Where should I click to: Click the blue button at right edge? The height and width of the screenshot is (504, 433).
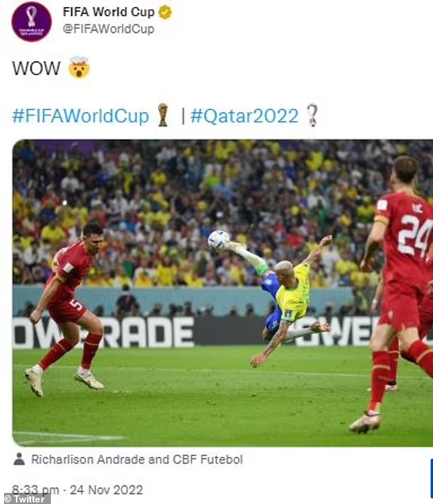tap(431, 479)
